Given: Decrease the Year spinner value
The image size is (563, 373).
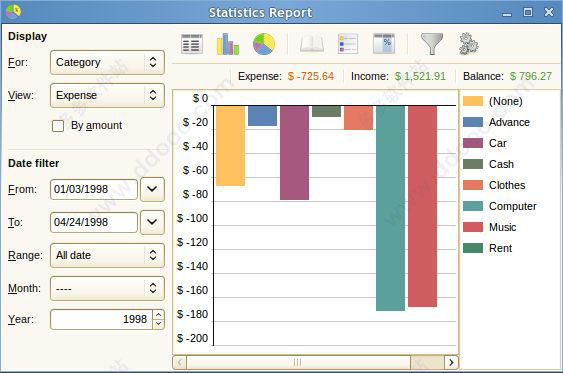Looking at the screenshot, I should tap(158, 324).
